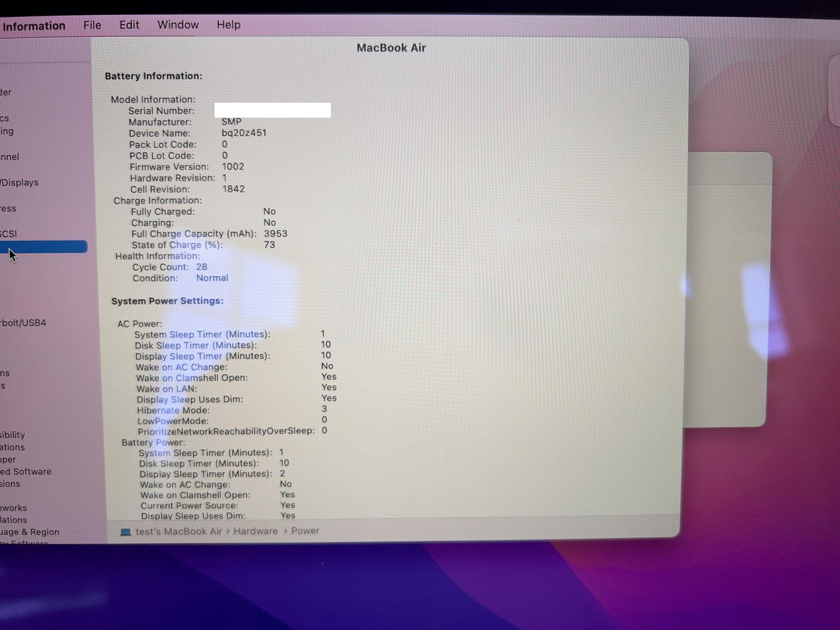Click the Fully Charged label
This screenshot has width=840, height=630.
point(163,212)
